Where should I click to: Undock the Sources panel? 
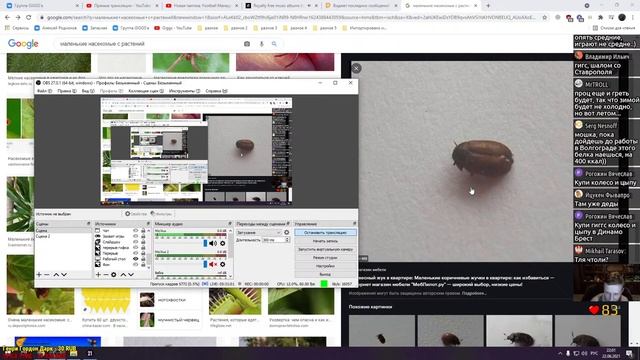pyautogui.click(x=148, y=224)
